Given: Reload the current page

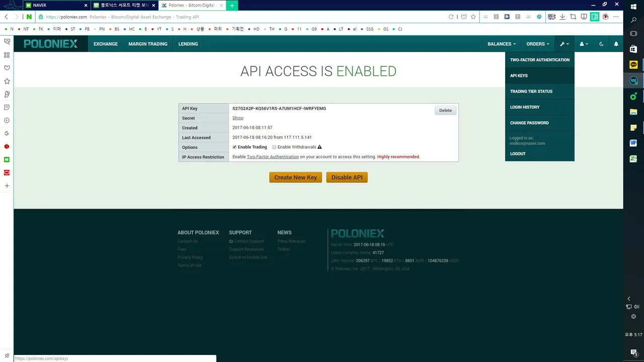Looking at the screenshot, I should tap(451, 17).
